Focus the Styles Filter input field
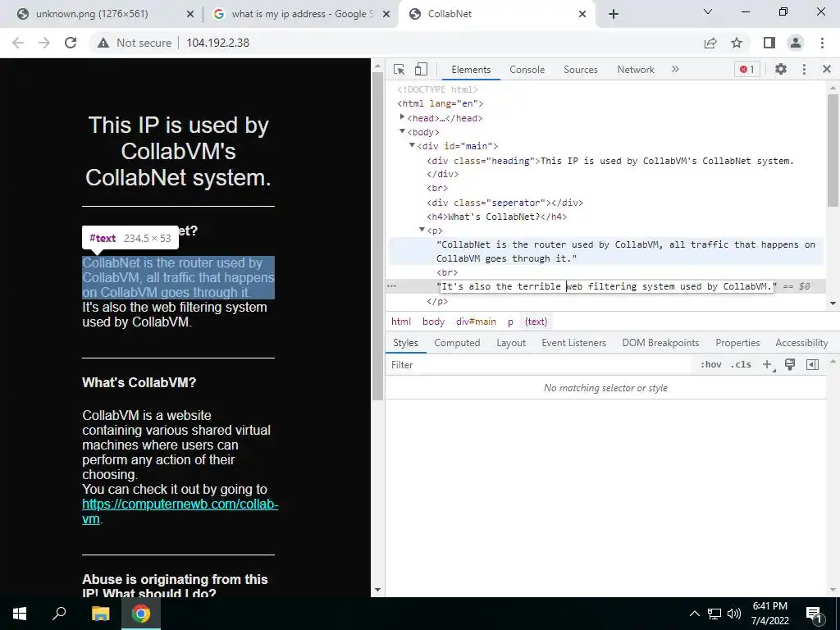Viewport: 840px width, 630px height. [540, 365]
